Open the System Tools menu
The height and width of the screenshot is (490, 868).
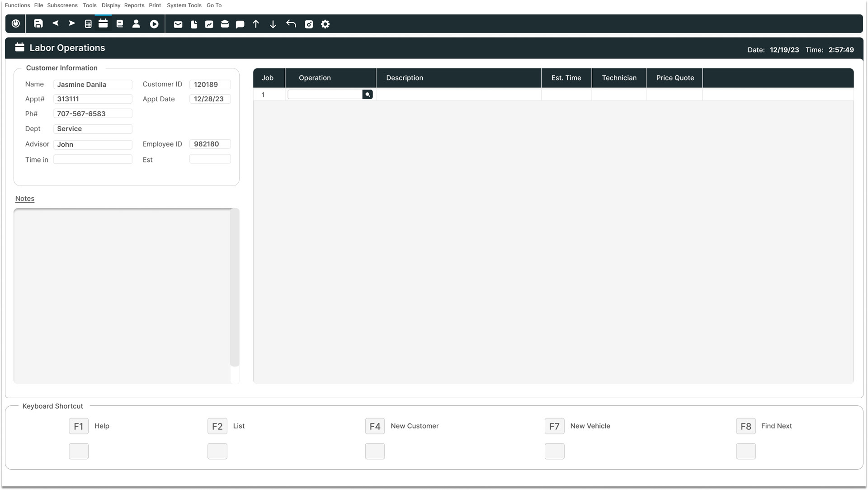pyautogui.click(x=184, y=5)
